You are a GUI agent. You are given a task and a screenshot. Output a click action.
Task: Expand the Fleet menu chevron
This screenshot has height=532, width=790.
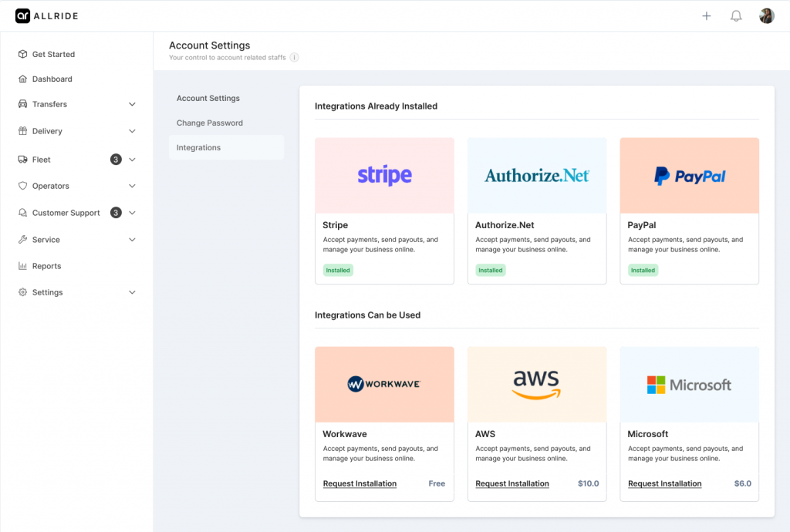pos(132,160)
